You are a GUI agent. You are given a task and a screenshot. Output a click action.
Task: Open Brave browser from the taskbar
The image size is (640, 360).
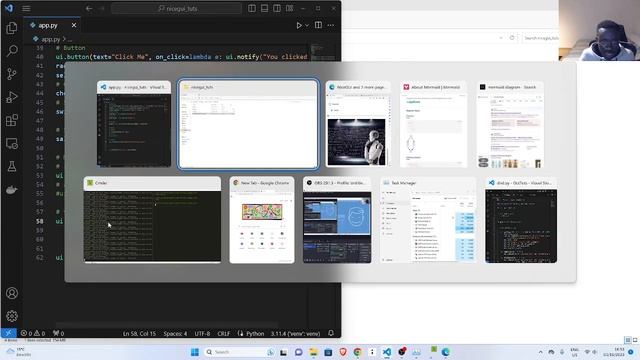343,352
